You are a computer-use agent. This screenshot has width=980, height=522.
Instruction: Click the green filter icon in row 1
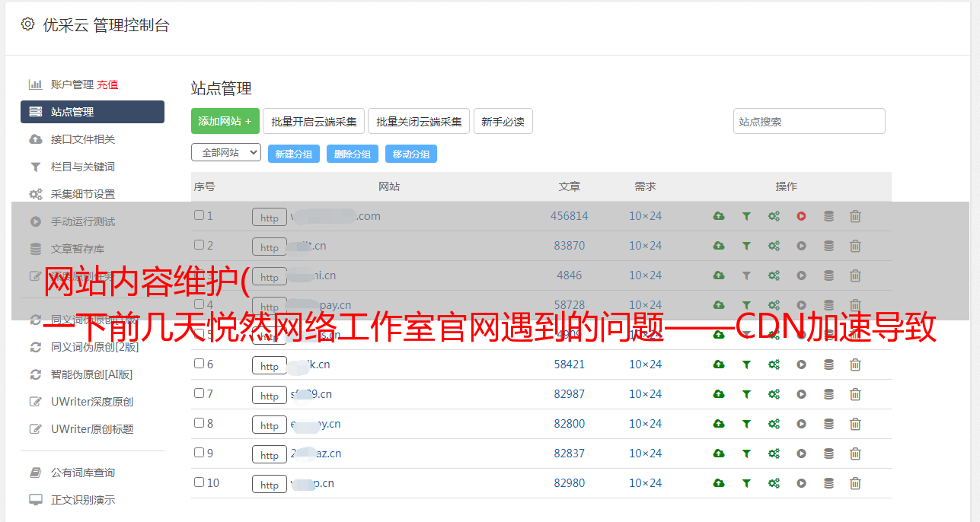pos(746,216)
